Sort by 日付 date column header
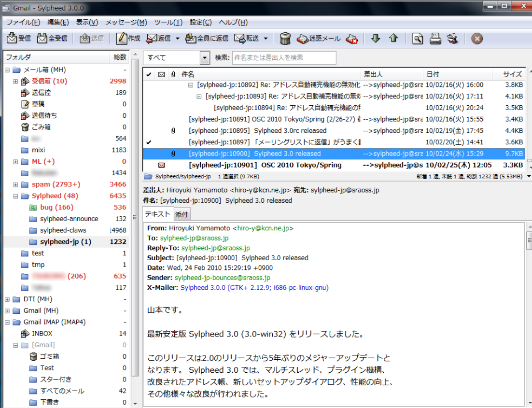The height and width of the screenshot is (408, 532). tap(458, 74)
